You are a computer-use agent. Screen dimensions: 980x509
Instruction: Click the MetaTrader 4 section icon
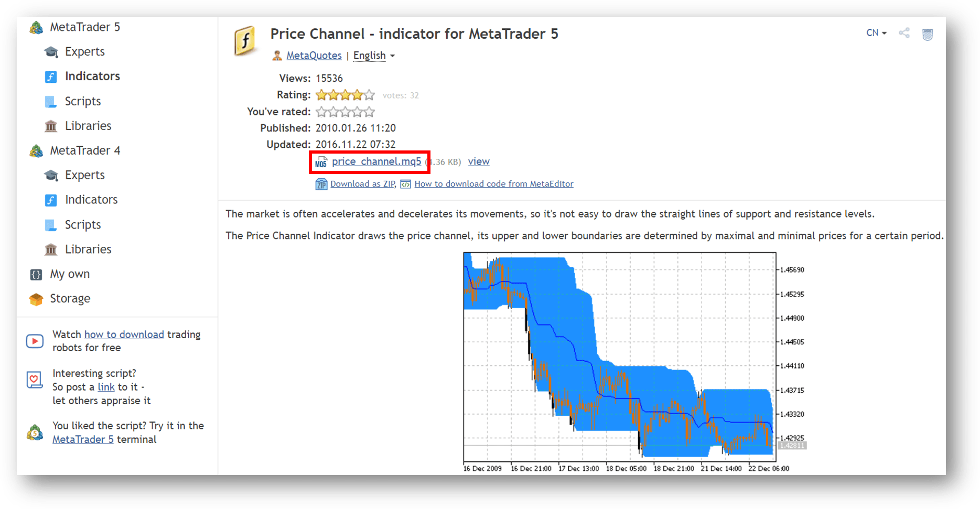(36, 151)
